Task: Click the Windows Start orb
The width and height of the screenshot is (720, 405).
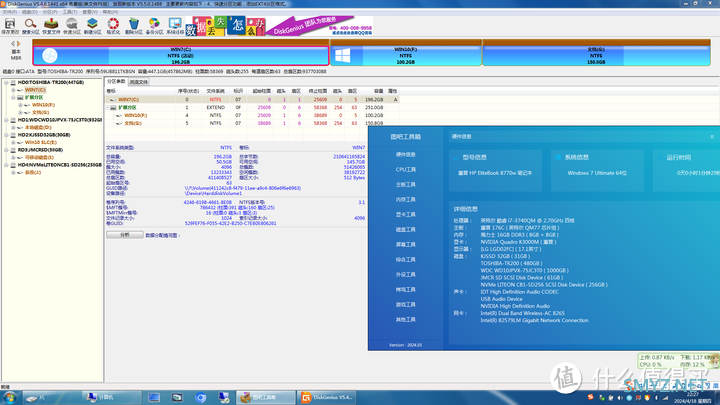Action: click(x=10, y=398)
